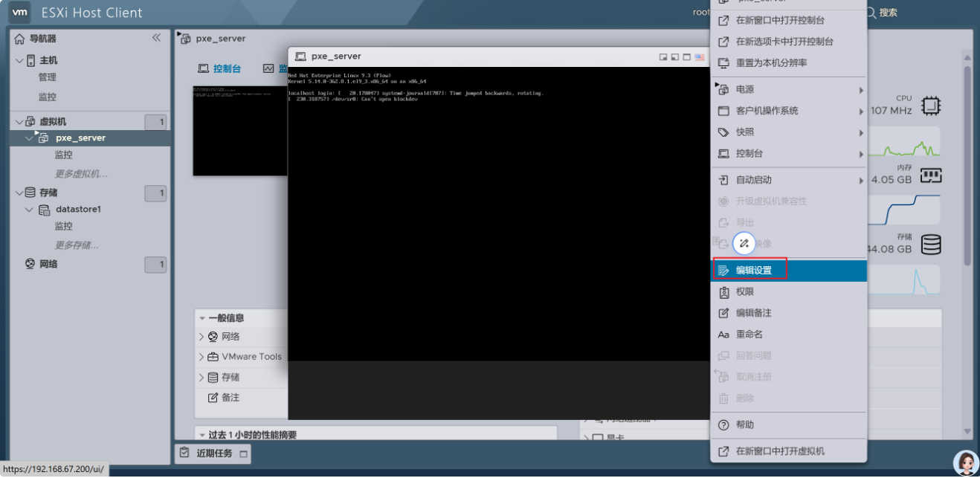Select 权限 in the context menu
980x478 pixels.
(789, 292)
